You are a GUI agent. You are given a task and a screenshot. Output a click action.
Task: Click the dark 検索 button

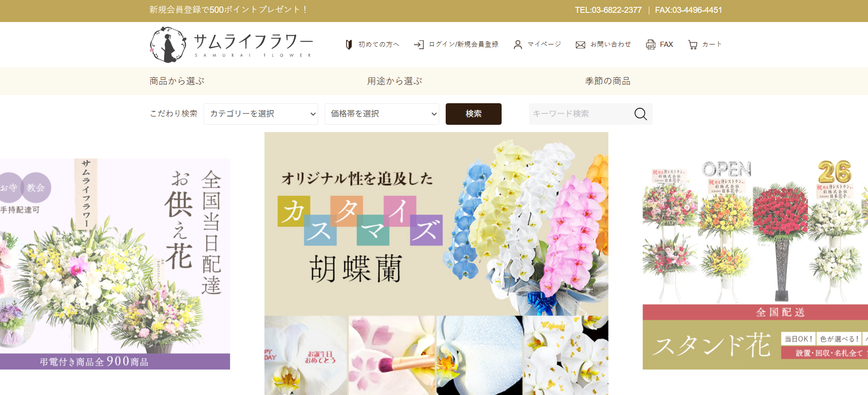(x=474, y=114)
